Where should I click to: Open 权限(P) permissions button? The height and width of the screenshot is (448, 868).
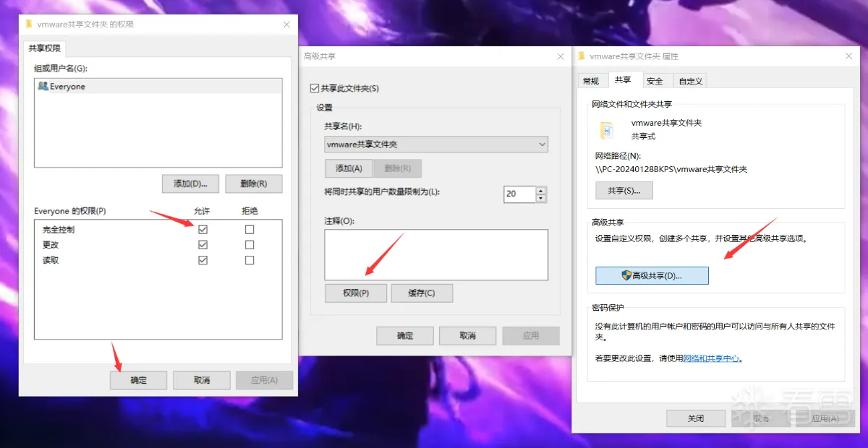coord(356,293)
